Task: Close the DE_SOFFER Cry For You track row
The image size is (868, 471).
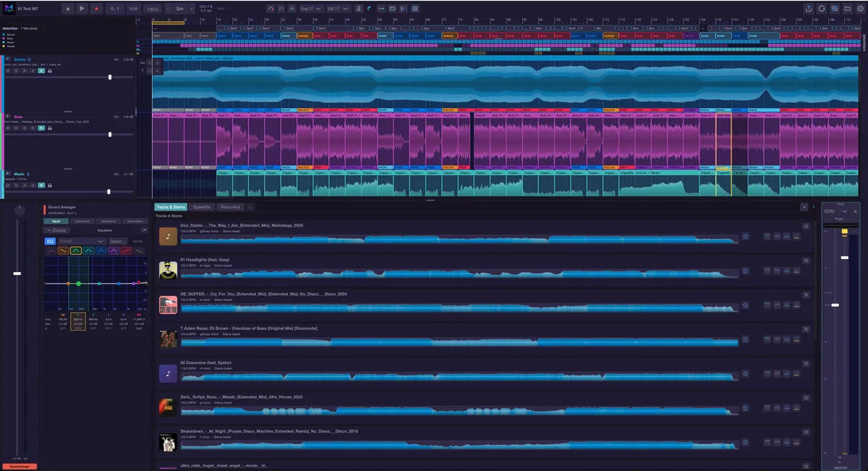Action: tap(807, 294)
